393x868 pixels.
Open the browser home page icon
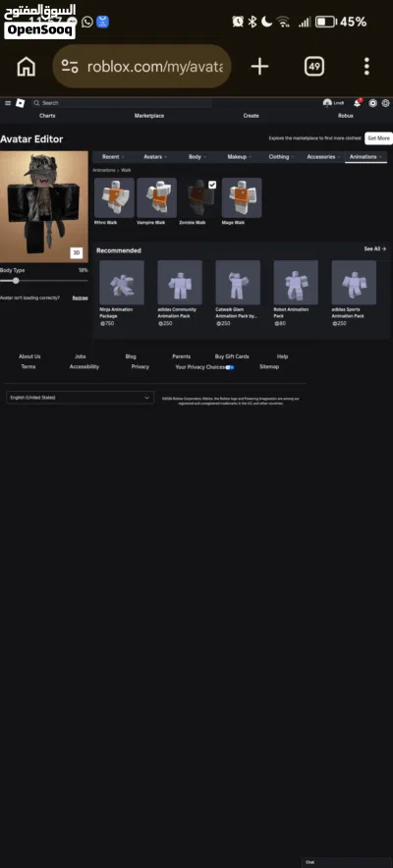(26, 67)
